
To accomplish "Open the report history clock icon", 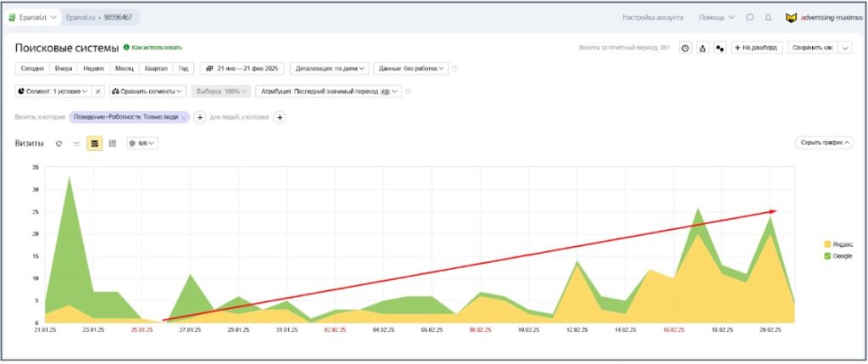I will (686, 48).
